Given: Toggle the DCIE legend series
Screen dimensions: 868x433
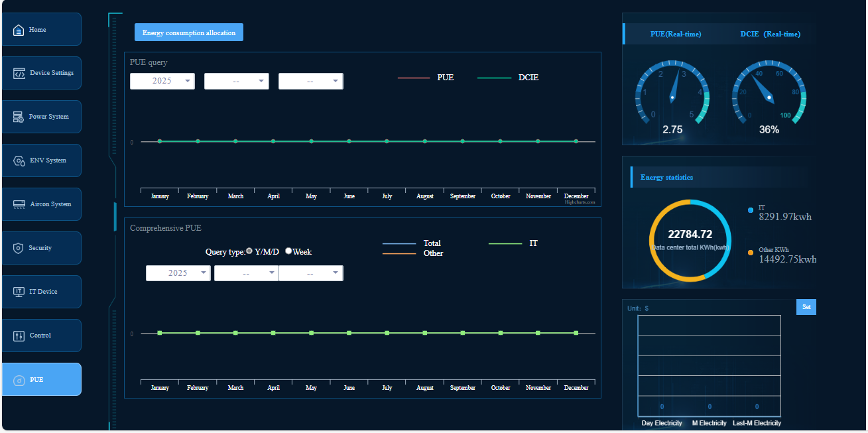Looking at the screenshot, I should (509, 78).
